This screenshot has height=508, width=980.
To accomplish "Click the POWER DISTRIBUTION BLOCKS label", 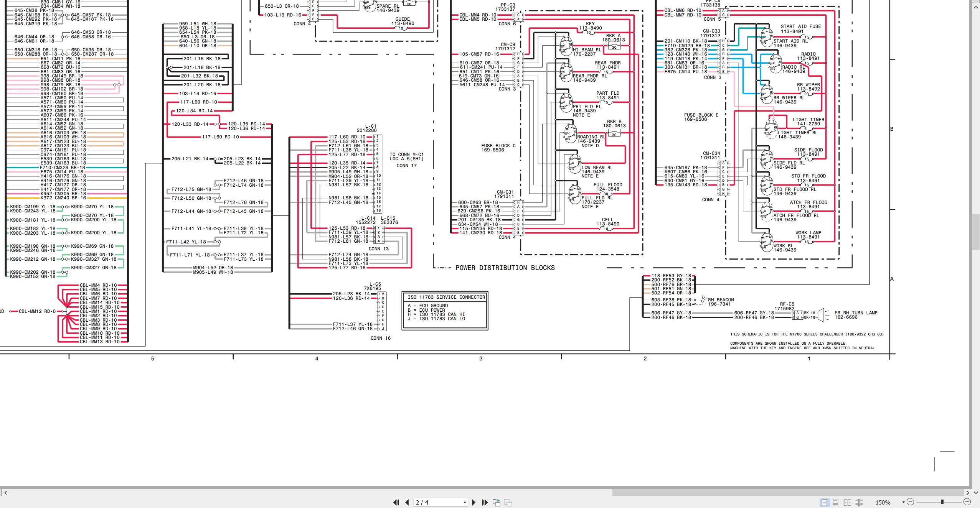I will pyautogui.click(x=505, y=268).
